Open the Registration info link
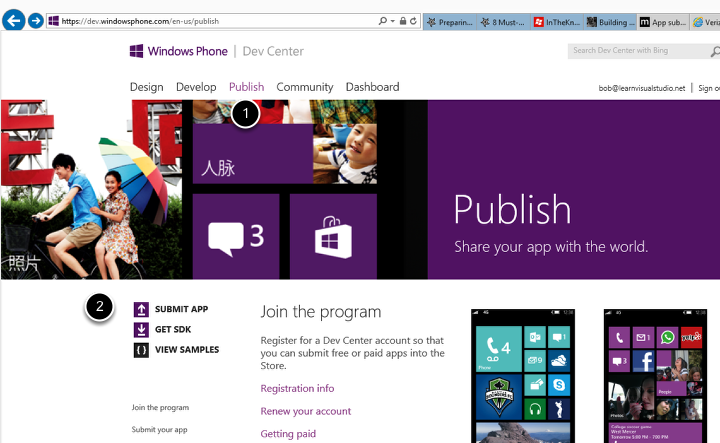The image size is (720, 443). coord(297,388)
